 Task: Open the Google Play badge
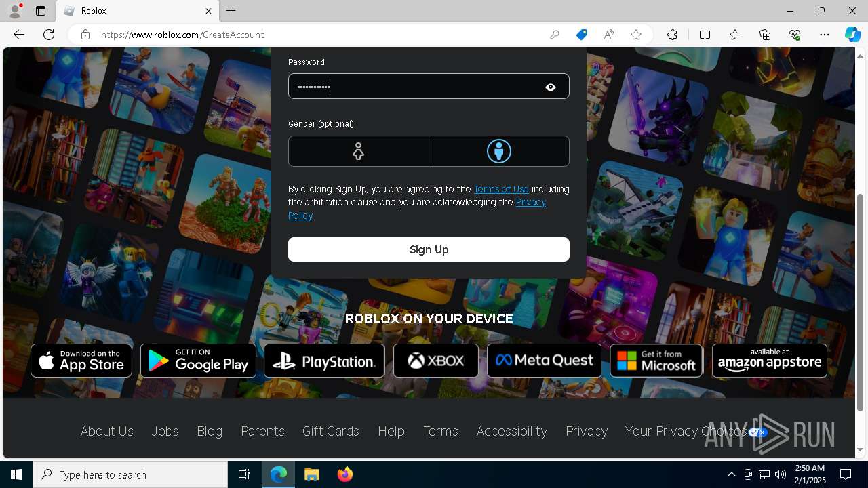[x=198, y=361]
